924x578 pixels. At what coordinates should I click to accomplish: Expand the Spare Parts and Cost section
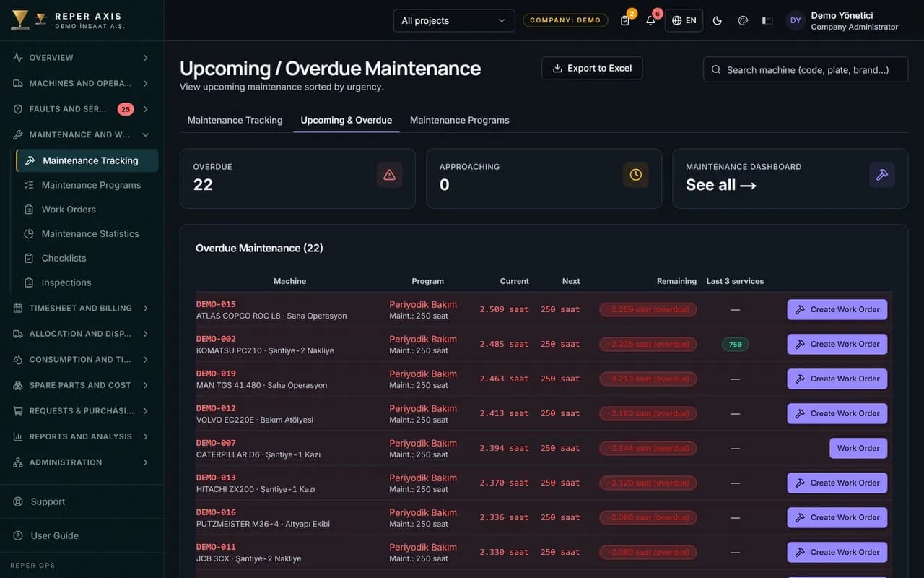tap(82, 385)
